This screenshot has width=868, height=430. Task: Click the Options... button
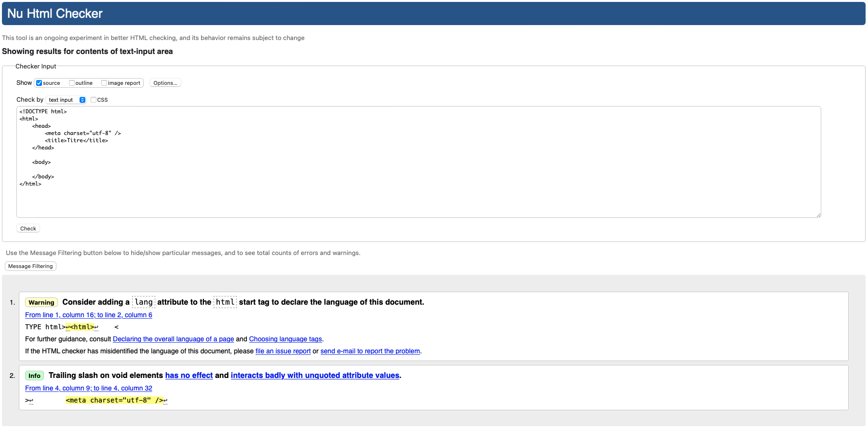pyautogui.click(x=165, y=83)
